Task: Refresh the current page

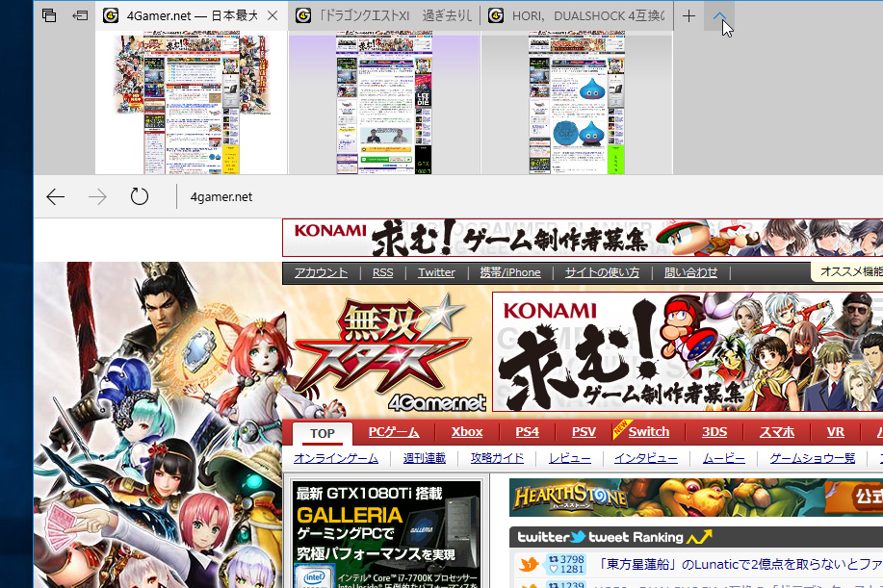Action: 140,196
